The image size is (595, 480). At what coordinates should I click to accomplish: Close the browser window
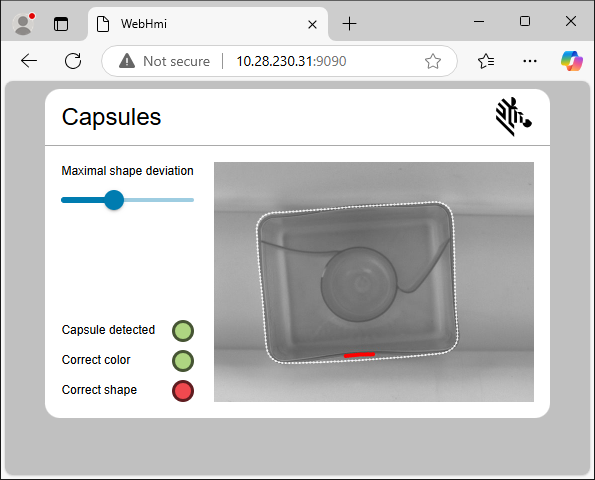[x=571, y=21]
